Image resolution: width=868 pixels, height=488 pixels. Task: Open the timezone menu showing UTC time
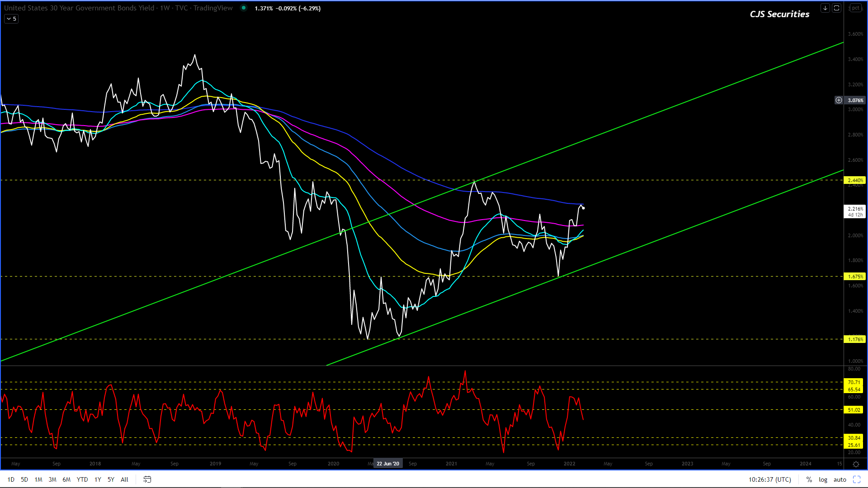[x=769, y=479]
